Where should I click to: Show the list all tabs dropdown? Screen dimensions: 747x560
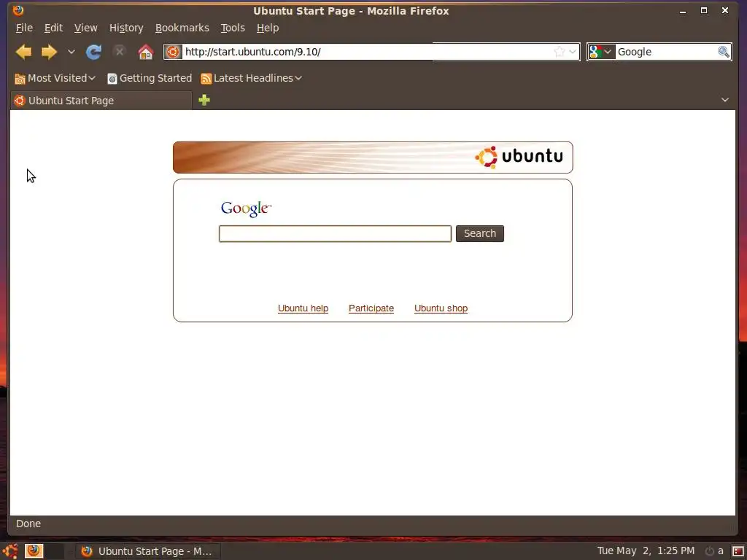coord(724,100)
